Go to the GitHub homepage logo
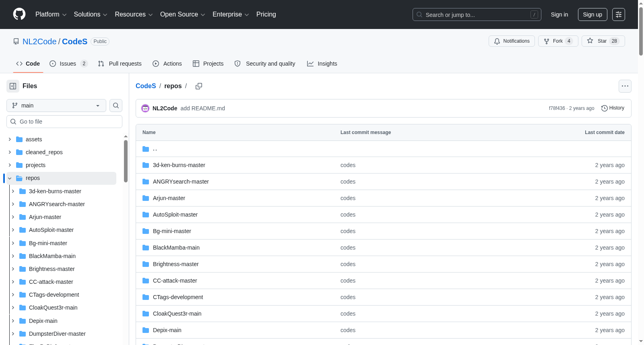644x345 pixels. (19, 14)
